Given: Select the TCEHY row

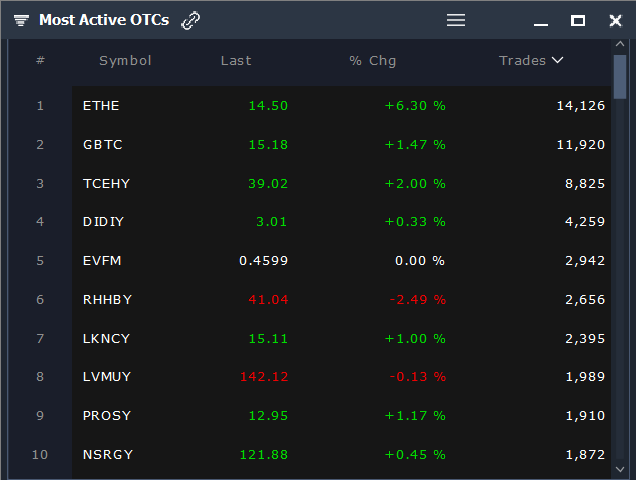Looking at the screenshot, I should (x=342, y=183).
